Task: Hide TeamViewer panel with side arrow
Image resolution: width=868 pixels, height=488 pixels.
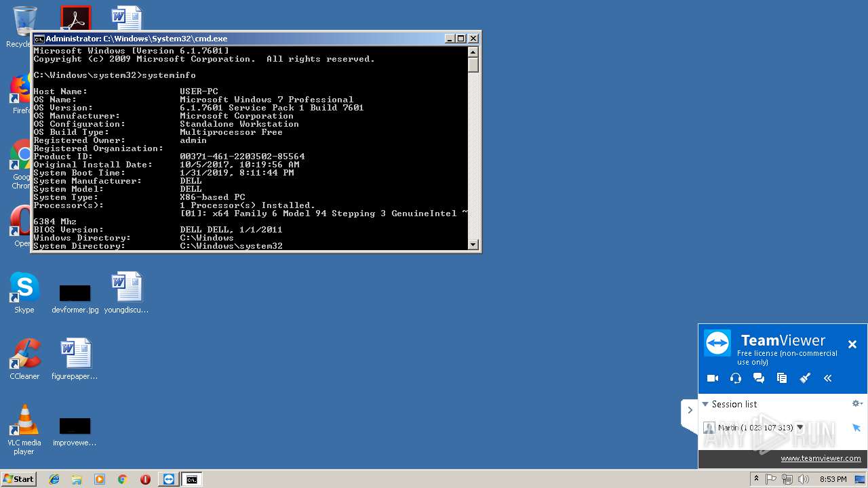Action: [x=690, y=410]
